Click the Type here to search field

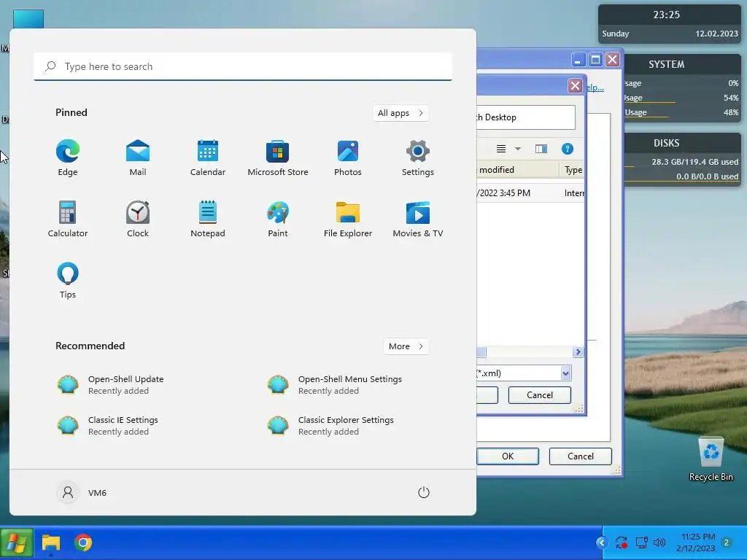click(x=243, y=66)
